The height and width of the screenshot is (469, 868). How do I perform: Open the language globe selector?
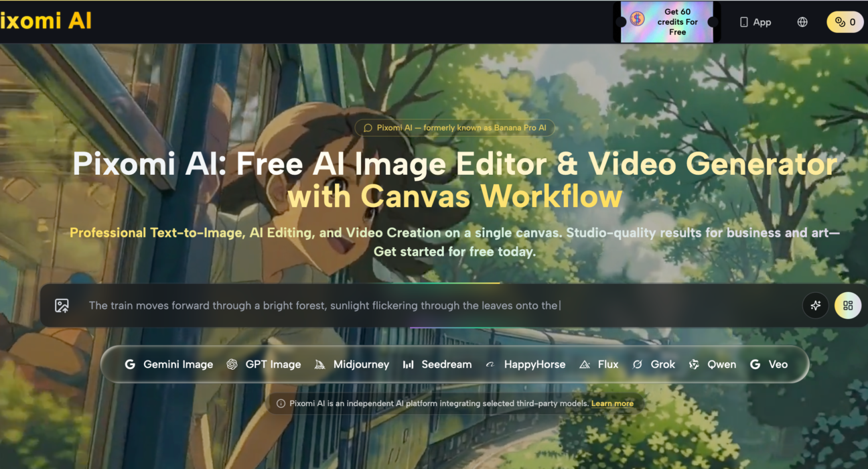click(802, 22)
